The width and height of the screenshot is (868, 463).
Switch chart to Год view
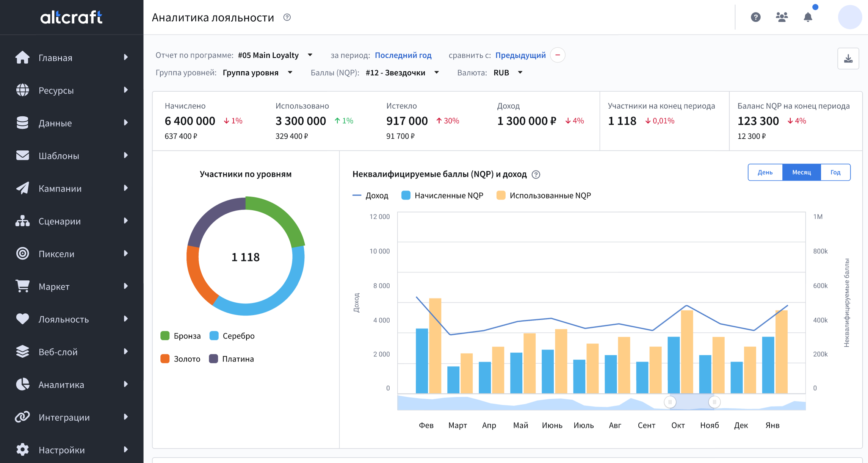click(x=835, y=172)
